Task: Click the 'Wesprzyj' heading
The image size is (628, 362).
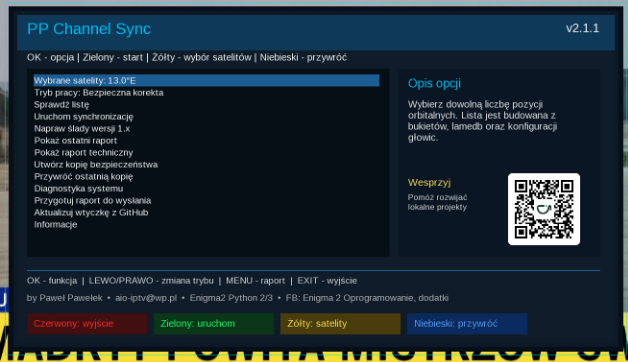Action: (x=429, y=183)
